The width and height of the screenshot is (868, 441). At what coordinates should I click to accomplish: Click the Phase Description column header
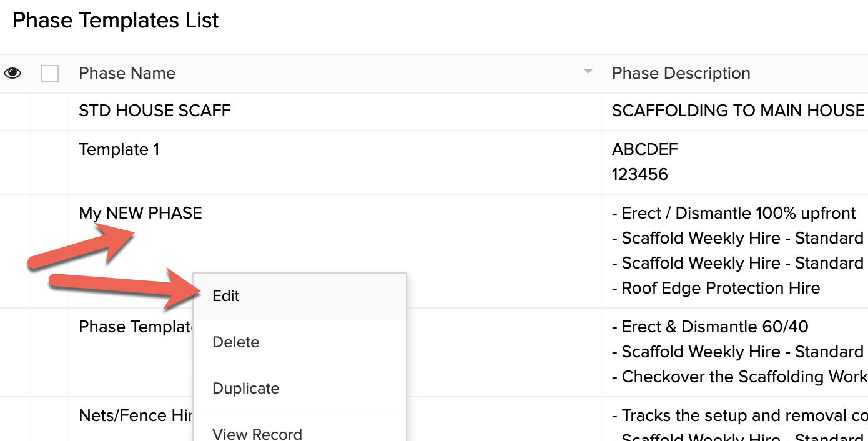coord(681,73)
